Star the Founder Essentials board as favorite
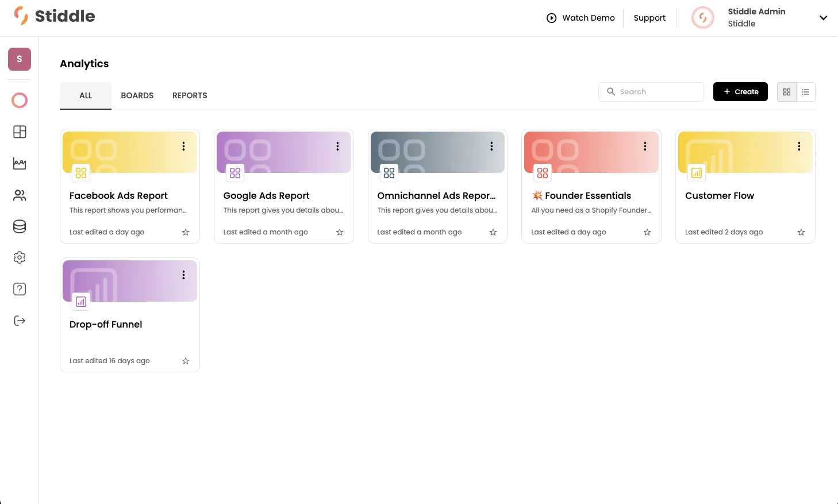This screenshot has height=504, width=838. (x=647, y=232)
